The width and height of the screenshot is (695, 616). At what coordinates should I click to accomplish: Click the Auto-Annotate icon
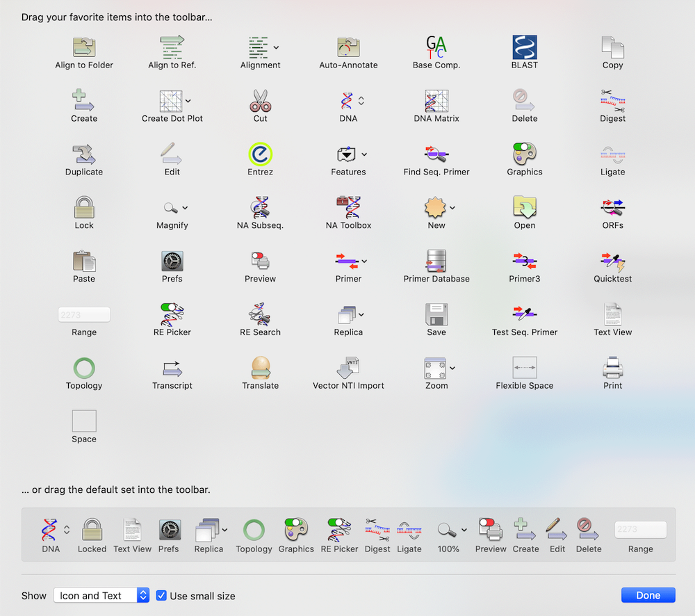pyautogui.click(x=348, y=47)
